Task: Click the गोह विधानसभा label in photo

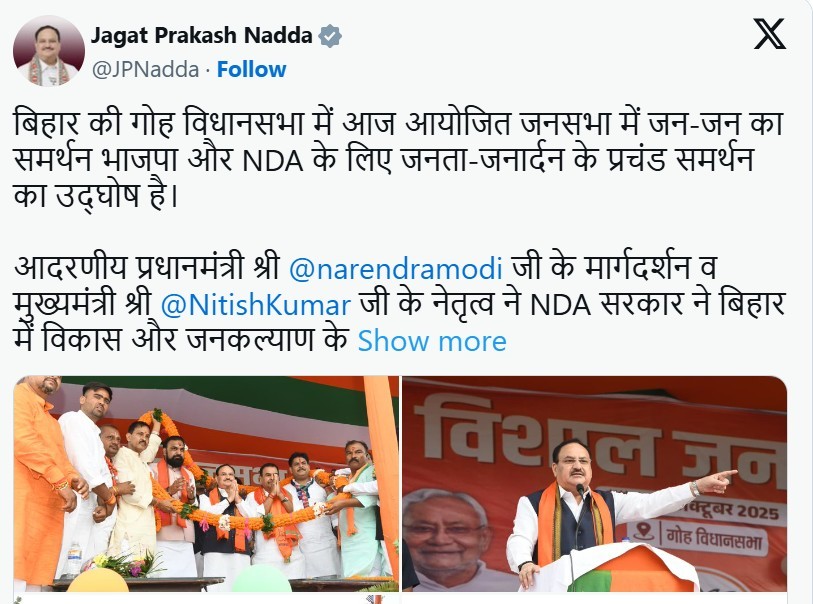Action: [x=714, y=539]
